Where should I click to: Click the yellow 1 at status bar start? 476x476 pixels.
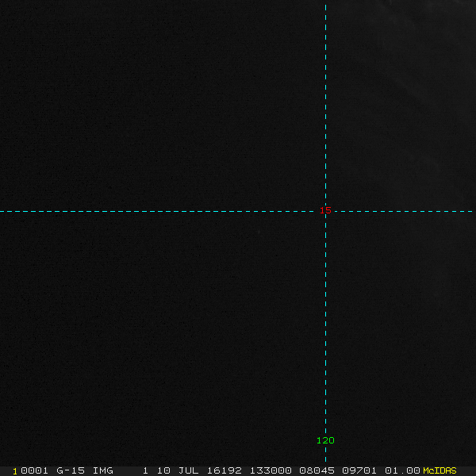coord(15,470)
